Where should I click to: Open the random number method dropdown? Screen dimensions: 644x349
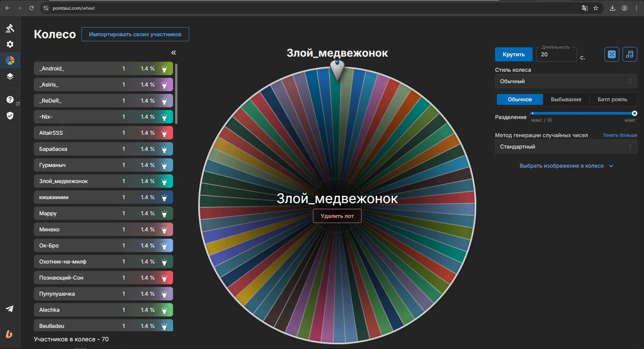click(x=566, y=147)
